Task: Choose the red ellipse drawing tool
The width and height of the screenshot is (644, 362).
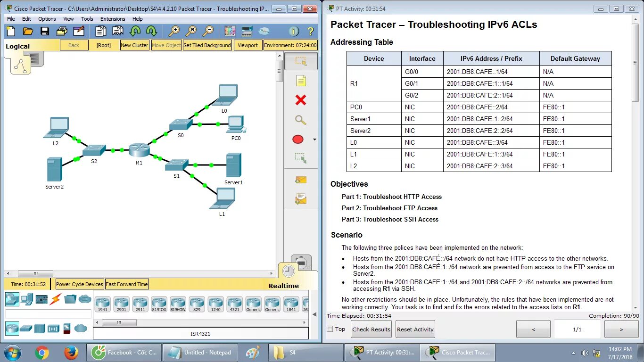Action: click(298, 140)
